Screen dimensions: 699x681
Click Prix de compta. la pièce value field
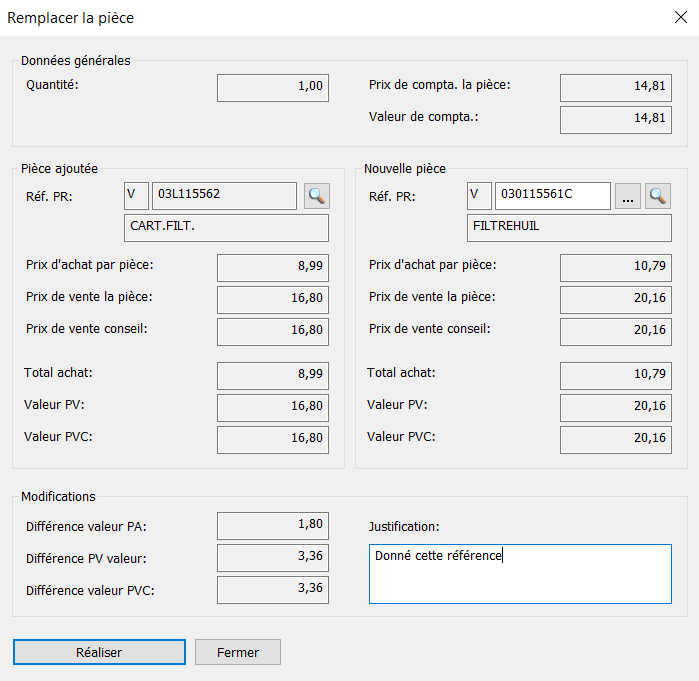[x=616, y=88]
